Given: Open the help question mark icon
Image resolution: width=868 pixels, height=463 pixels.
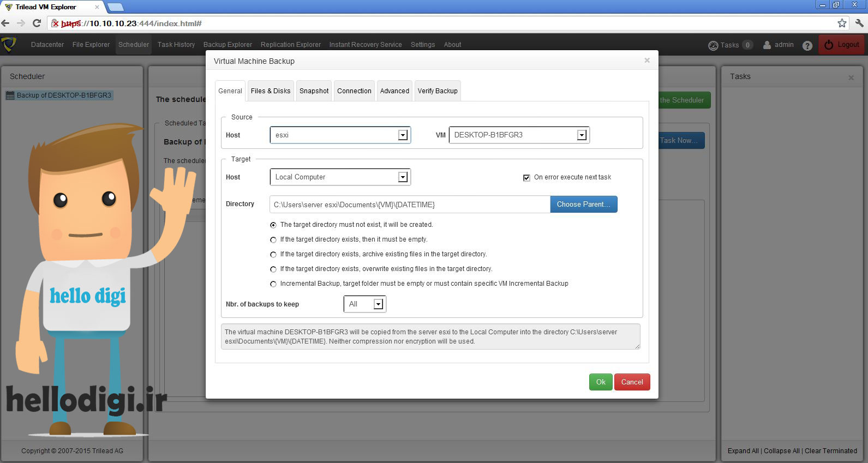Looking at the screenshot, I should pyautogui.click(x=807, y=46).
